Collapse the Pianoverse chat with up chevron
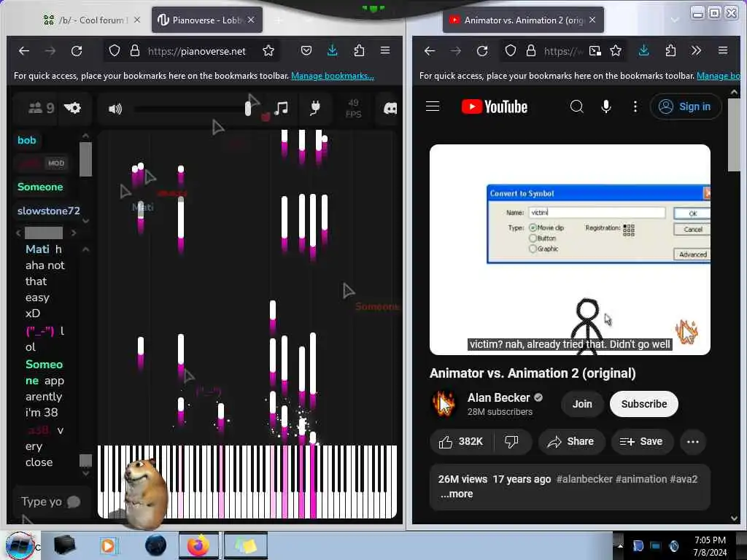The width and height of the screenshot is (747, 560). coord(86,249)
